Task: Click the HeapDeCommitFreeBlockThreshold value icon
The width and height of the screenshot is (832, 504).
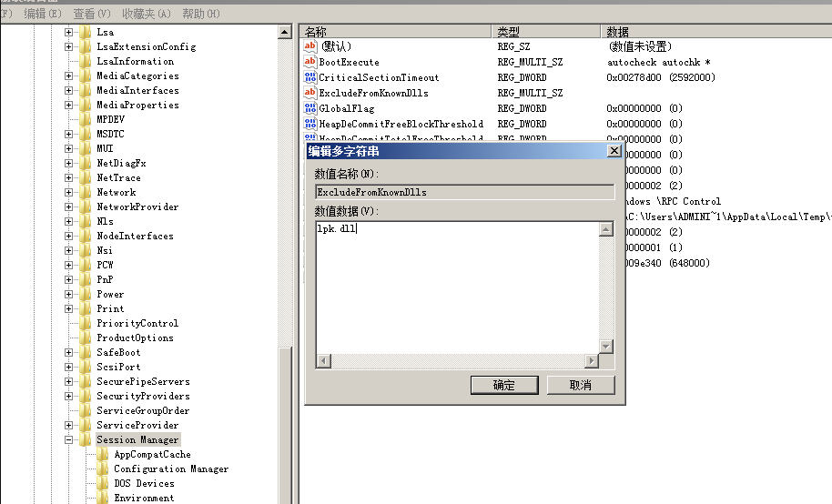Action: (x=309, y=124)
